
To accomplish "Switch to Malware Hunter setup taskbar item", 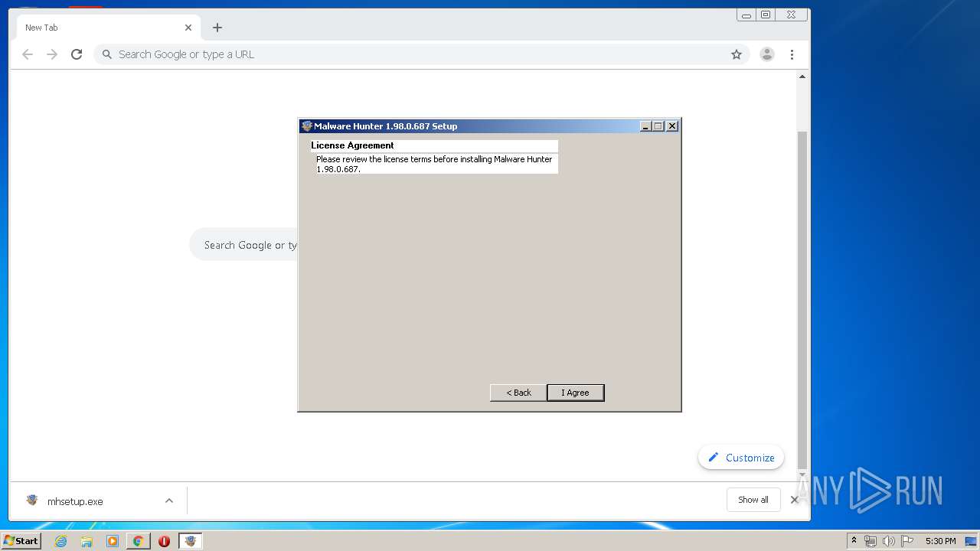I will [191, 541].
